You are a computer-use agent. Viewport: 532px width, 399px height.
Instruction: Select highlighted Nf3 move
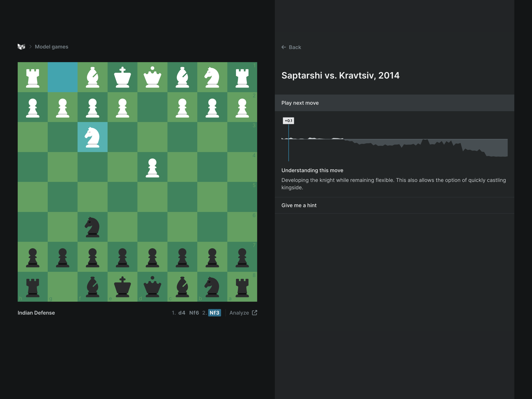[214, 313]
